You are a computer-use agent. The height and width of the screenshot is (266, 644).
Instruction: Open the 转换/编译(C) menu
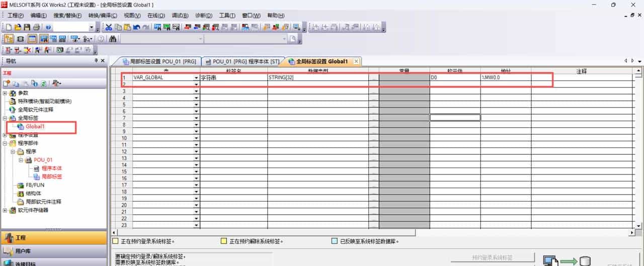pyautogui.click(x=103, y=16)
